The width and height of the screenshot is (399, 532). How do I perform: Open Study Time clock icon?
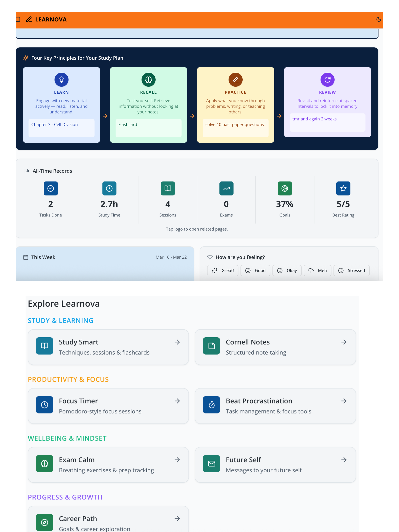[x=109, y=188]
